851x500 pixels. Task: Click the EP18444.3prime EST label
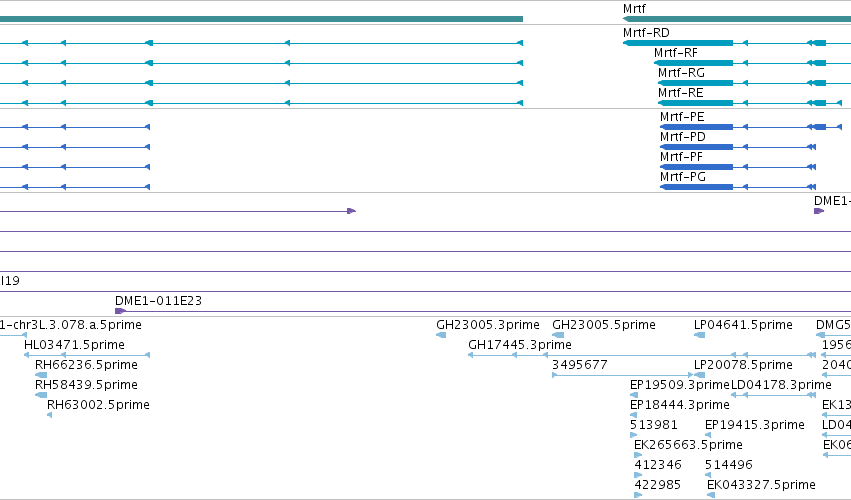679,405
